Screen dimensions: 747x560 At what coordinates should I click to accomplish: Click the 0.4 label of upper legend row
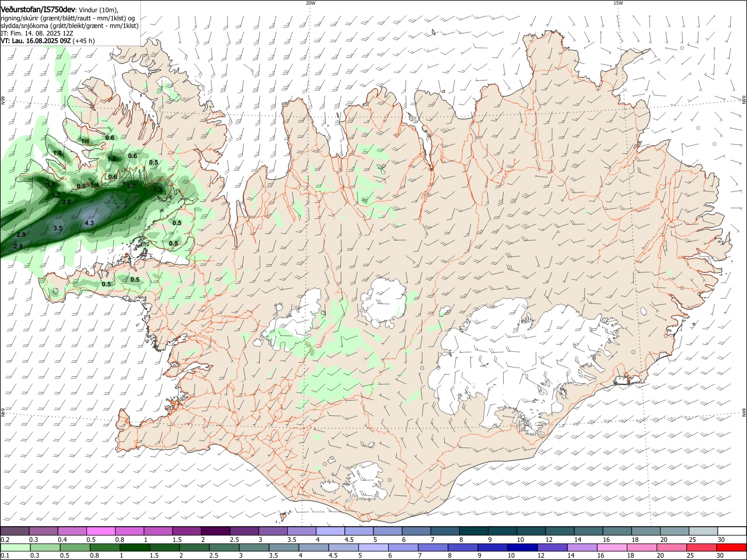point(62,540)
